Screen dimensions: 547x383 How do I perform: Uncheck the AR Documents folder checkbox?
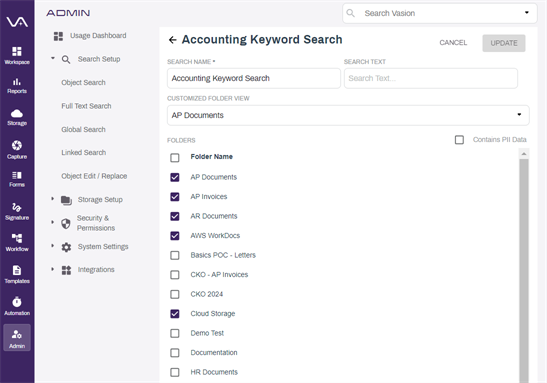(x=175, y=216)
